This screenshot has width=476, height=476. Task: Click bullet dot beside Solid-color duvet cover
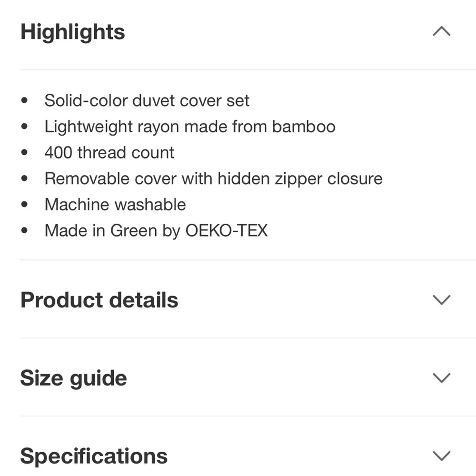pos(25,100)
